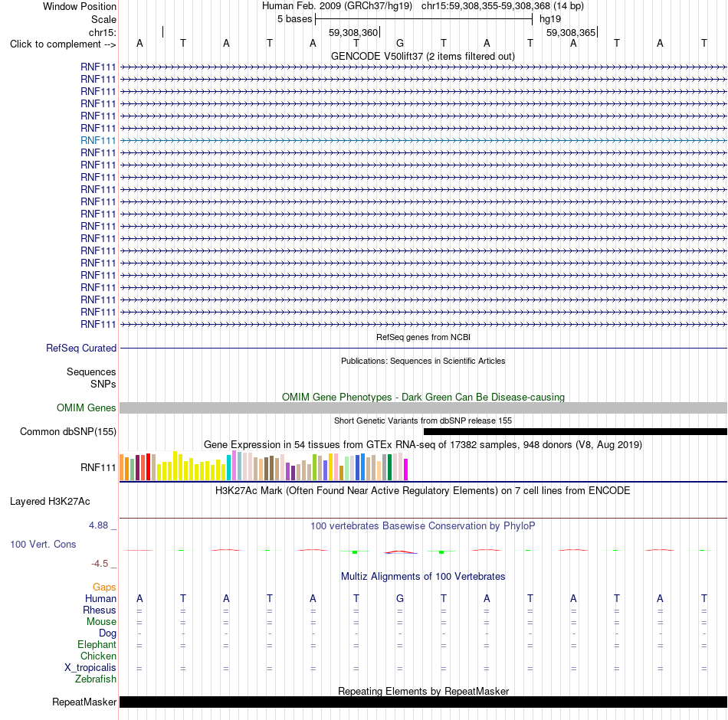Click the red-blue PhyloP peak under the G base
Image resolution: width=728 pixels, height=720 pixels.
tap(401, 551)
